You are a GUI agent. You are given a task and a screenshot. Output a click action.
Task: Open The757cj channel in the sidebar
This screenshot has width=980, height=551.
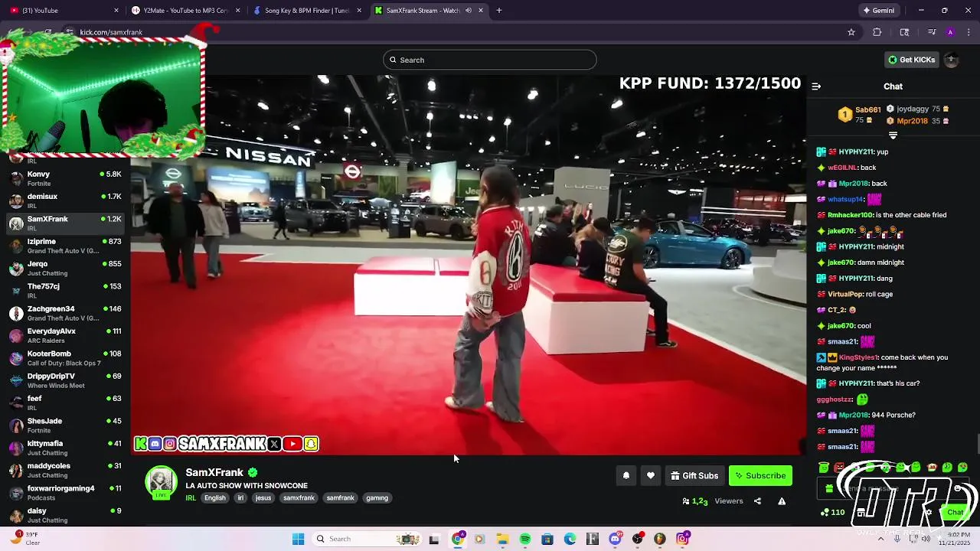point(66,291)
